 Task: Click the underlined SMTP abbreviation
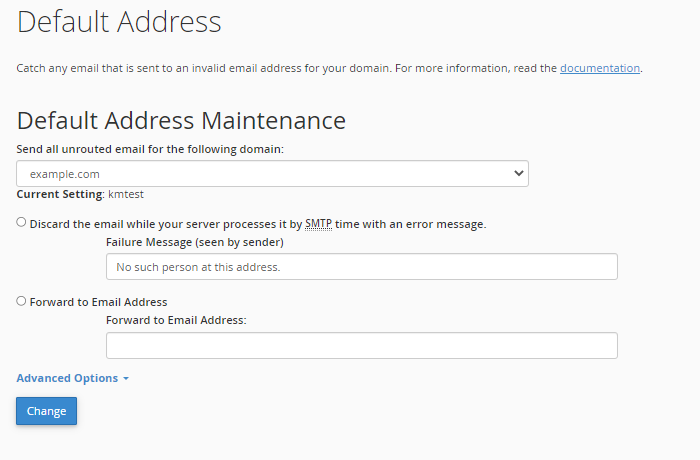point(319,224)
